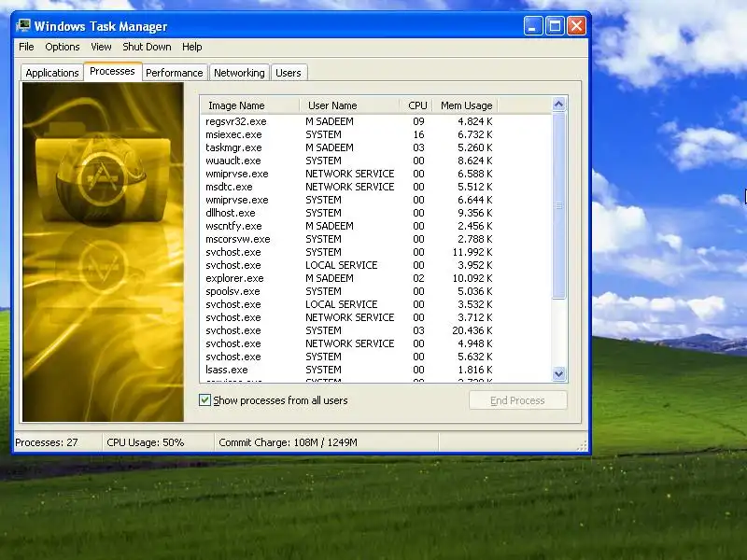This screenshot has height=560, width=747.
Task: Select the Processes tab
Action: (112, 72)
